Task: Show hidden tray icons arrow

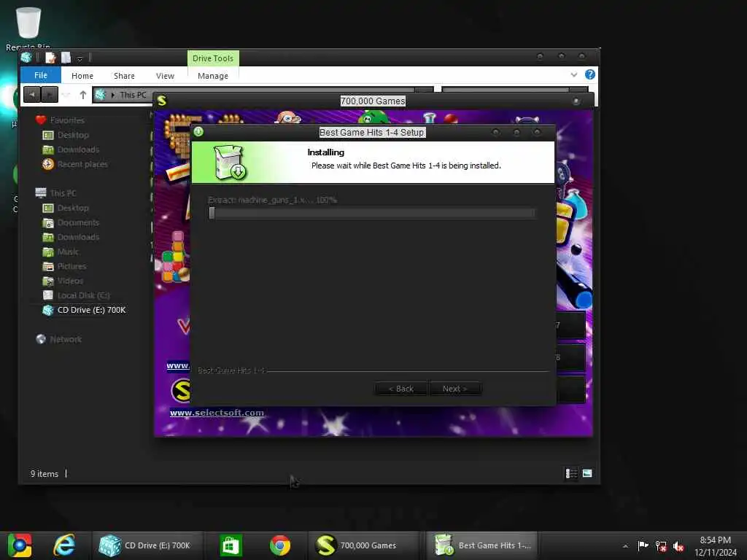Action: 625,545
